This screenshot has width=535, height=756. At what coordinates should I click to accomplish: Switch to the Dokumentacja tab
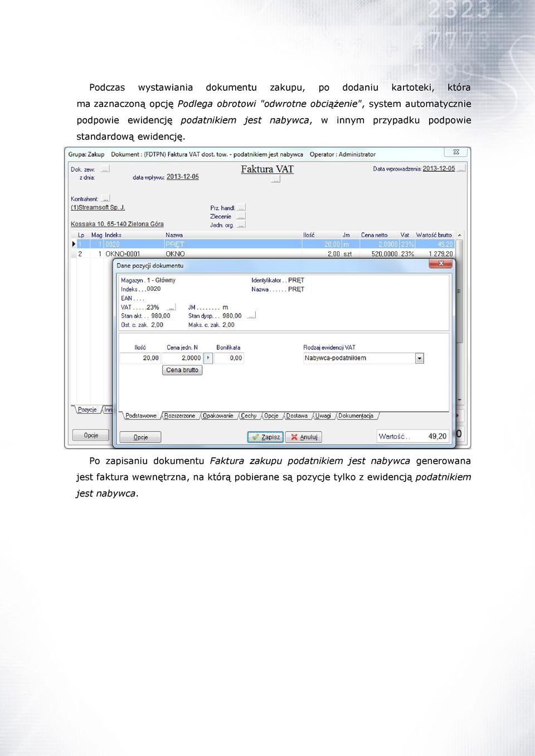point(356,416)
